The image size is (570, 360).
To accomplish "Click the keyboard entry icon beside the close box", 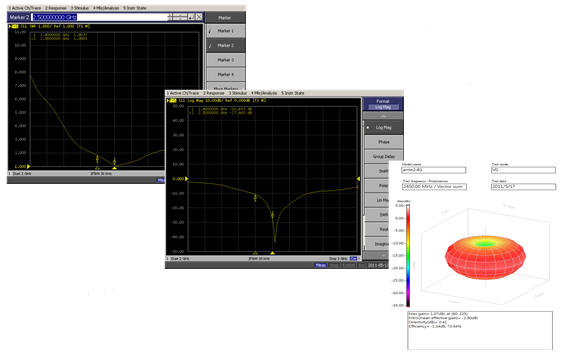I will (192, 17).
